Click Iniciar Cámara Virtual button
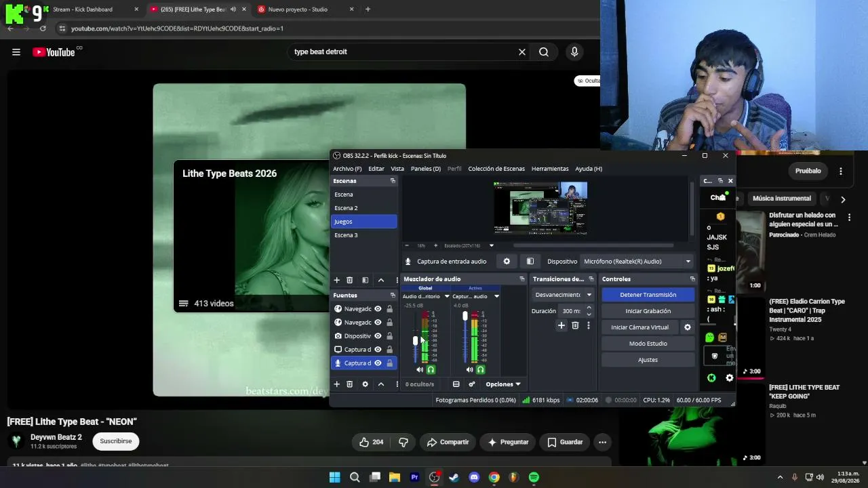This screenshot has height=488, width=868. click(640, 327)
